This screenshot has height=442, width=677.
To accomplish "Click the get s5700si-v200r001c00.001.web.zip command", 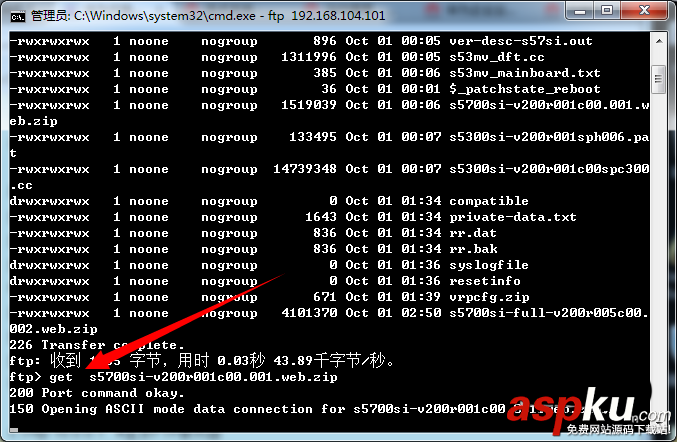I will [x=193, y=377].
